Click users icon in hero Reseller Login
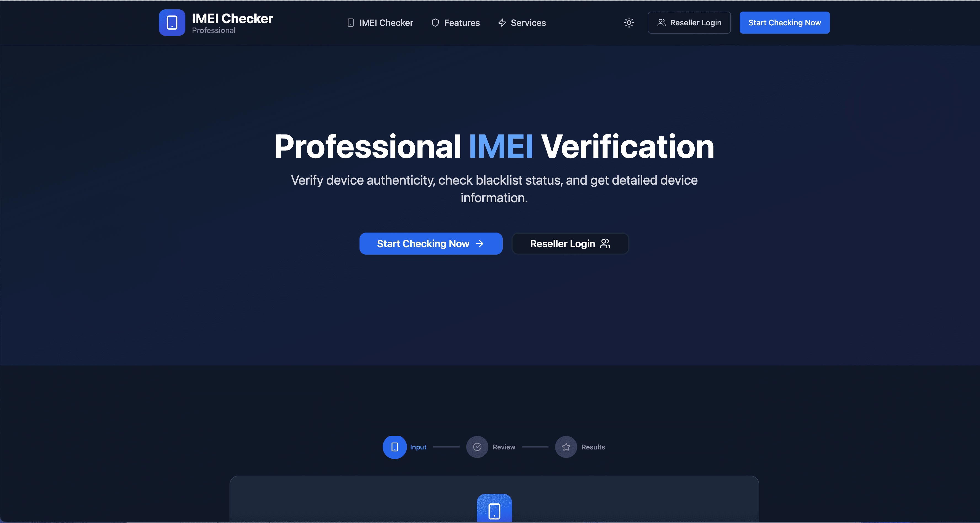The height and width of the screenshot is (523, 980). tap(605, 244)
